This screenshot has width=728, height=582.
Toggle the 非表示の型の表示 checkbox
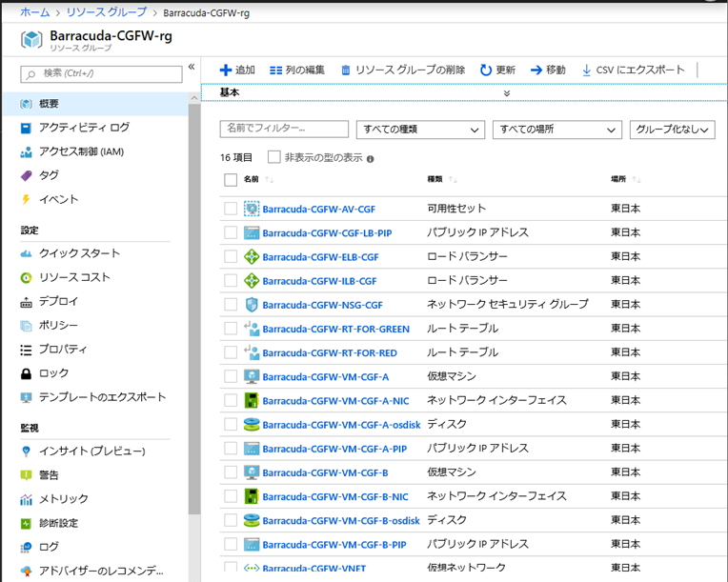coord(273,157)
